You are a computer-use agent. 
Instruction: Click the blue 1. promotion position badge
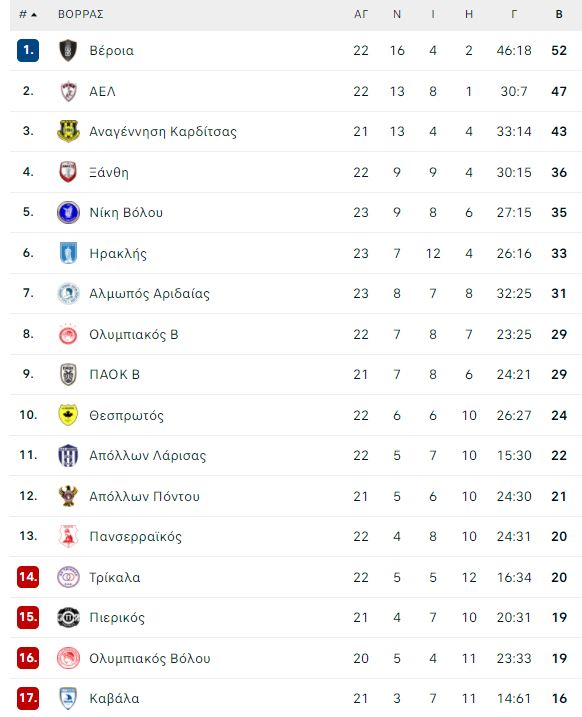tap(28, 50)
